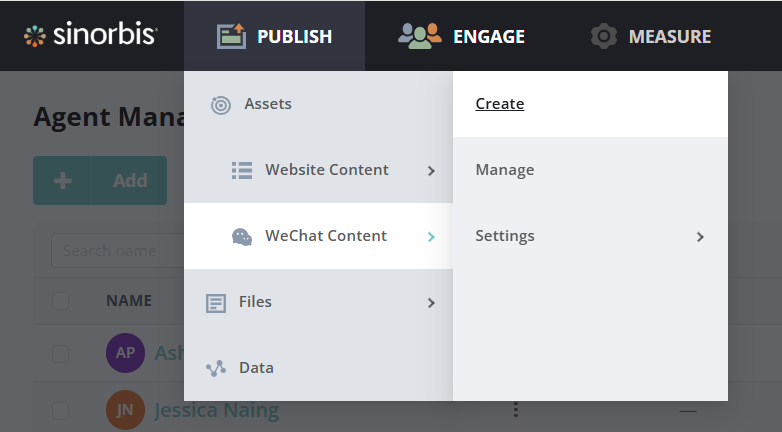The image size is (782, 432).
Task: Tick the checkbox for the AP agent row
Action: [x=61, y=353]
